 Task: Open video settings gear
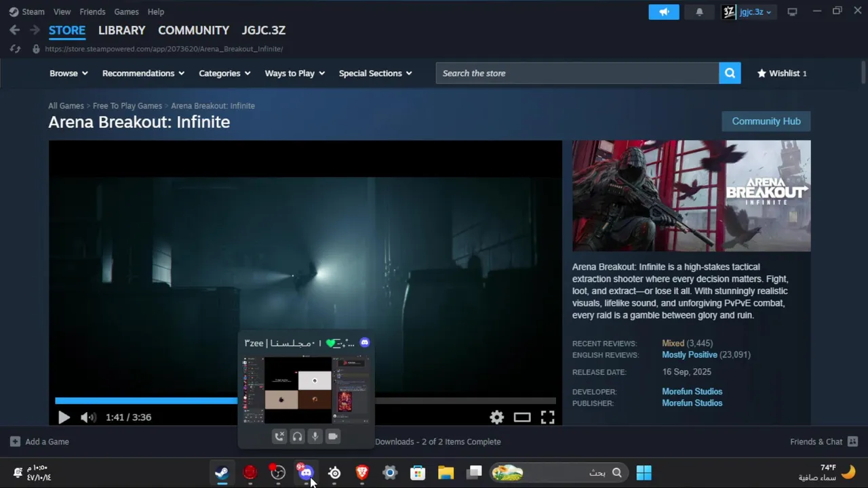497,418
